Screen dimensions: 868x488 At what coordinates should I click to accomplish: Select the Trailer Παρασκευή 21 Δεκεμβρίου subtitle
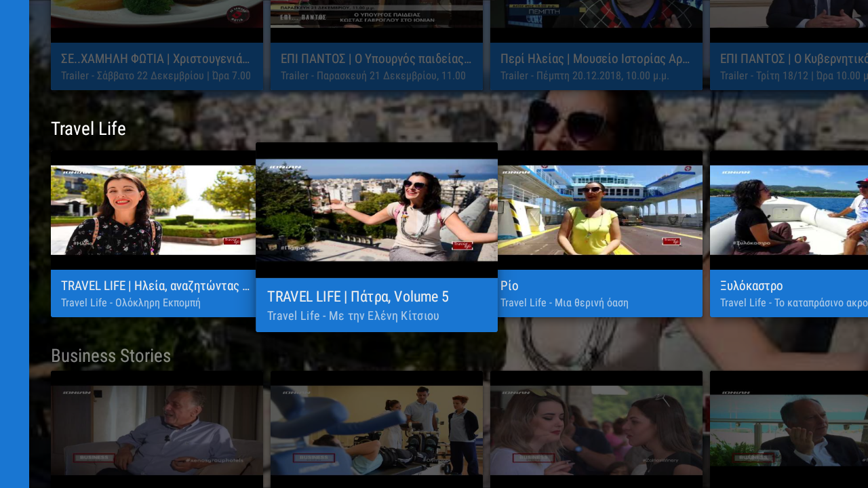click(373, 75)
